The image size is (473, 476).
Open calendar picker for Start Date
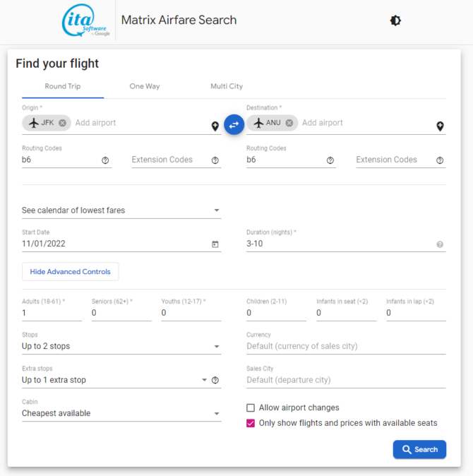(x=215, y=244)
